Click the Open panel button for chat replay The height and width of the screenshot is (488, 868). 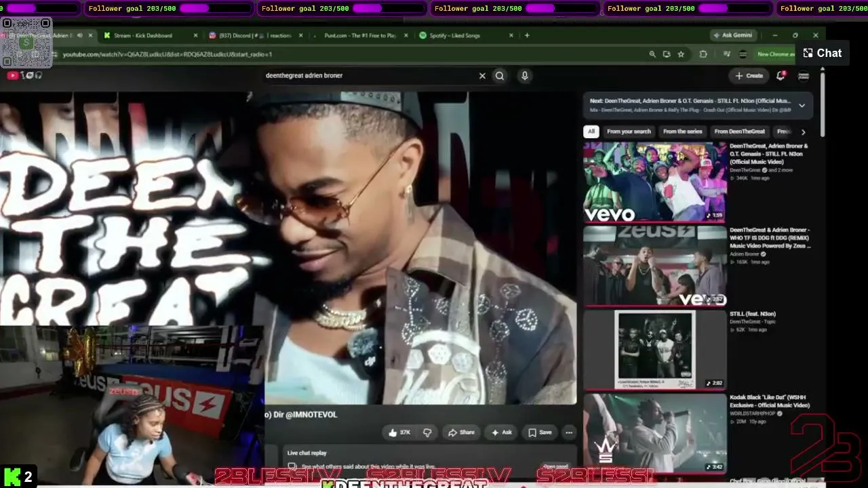pos(555,467)
